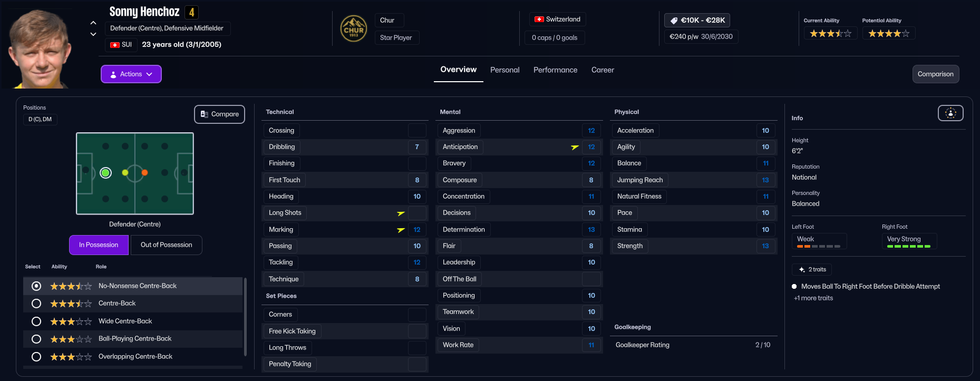The image size is (980, 381).
Task: Select Overlapping Centre-Back role radio button
Action: coord(36,357)
